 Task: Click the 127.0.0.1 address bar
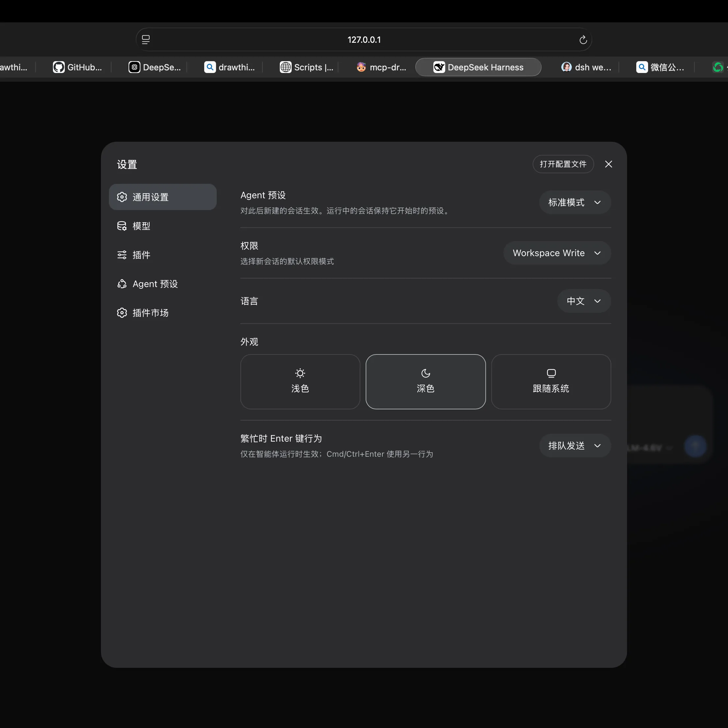(364, 39)
